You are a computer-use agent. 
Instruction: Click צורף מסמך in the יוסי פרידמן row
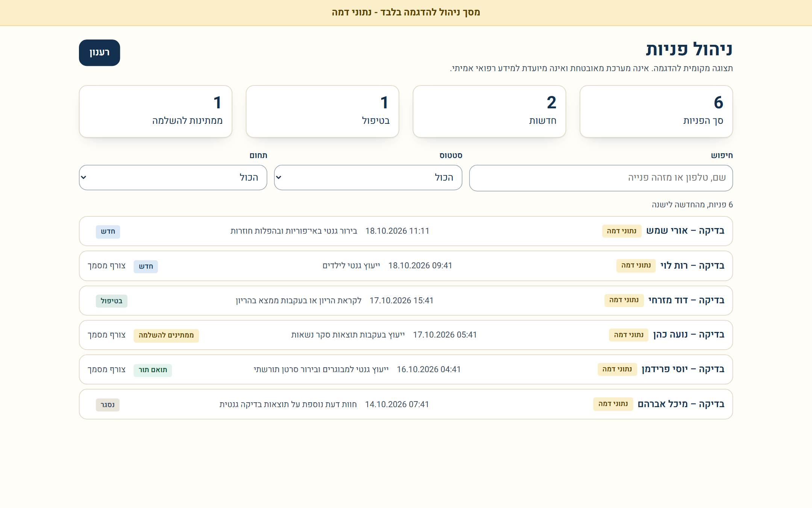coord(106,370)
